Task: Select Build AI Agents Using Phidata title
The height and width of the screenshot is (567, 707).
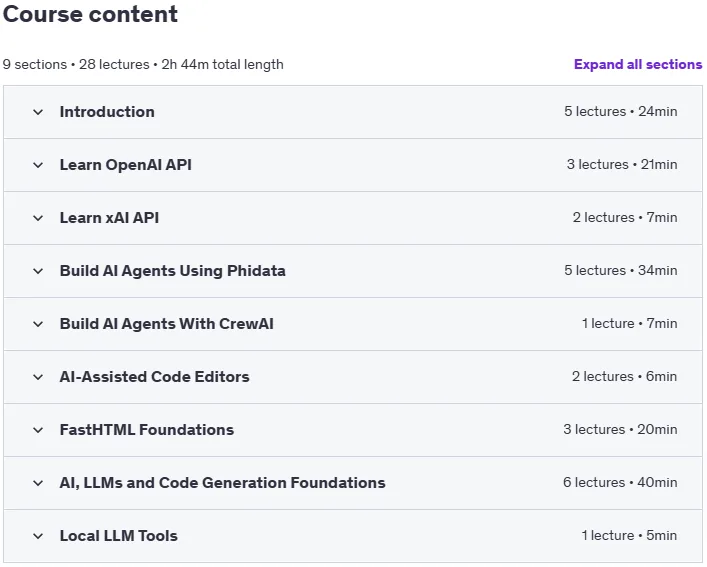Action: click(x=173, y=271)
